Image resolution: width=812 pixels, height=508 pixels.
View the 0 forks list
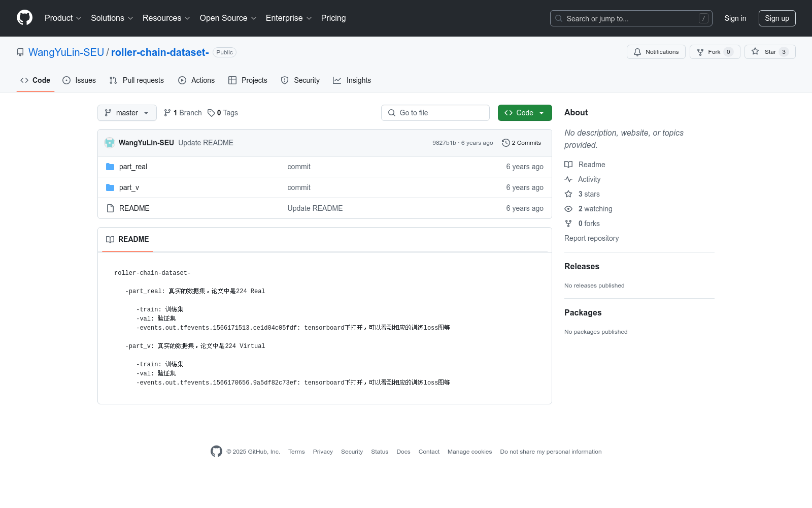point(582,224)
